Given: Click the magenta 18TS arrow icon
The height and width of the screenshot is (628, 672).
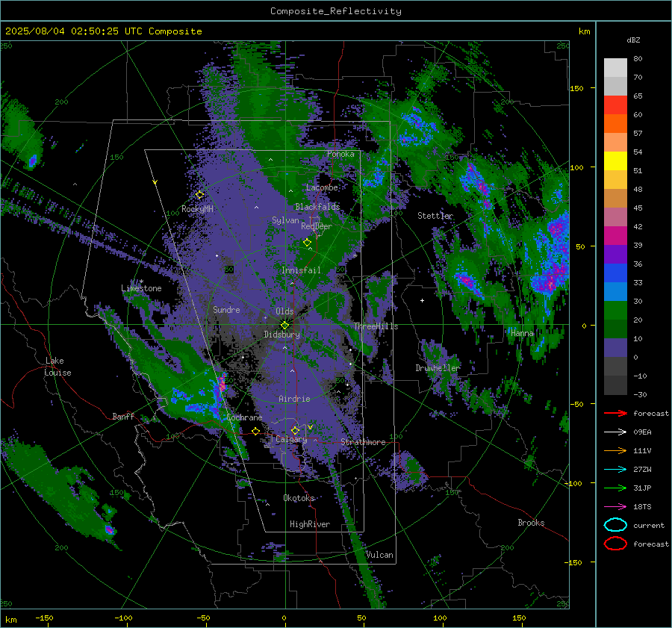Looking at the screenshot, I should 615,507.
